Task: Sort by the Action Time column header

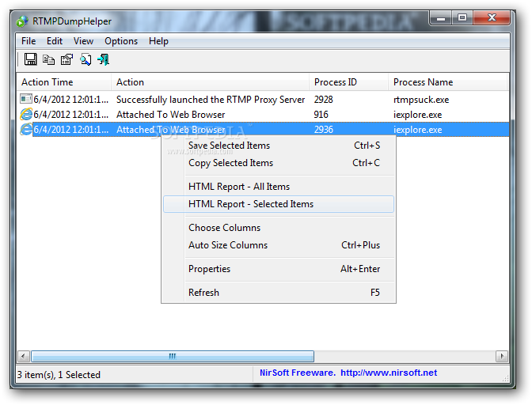Action: 64,82
